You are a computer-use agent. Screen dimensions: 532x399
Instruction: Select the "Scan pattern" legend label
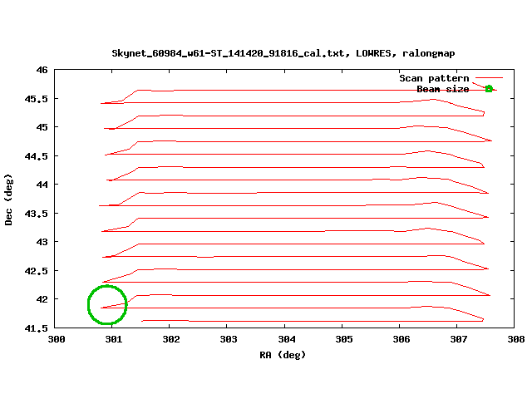(x=434, y=77)
